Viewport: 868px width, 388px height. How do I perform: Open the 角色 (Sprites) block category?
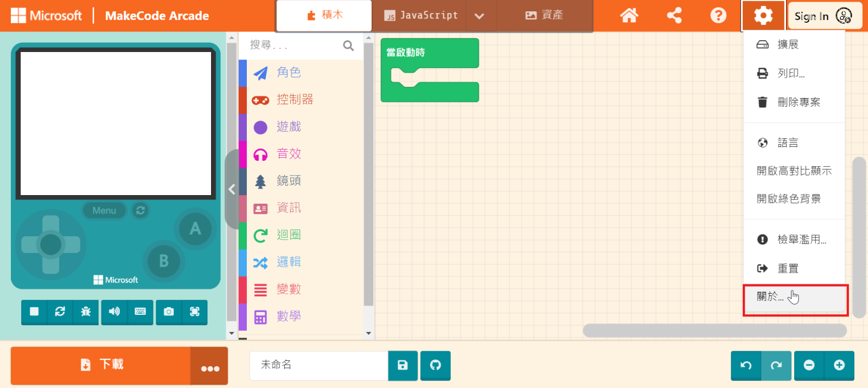coord(301,73)
